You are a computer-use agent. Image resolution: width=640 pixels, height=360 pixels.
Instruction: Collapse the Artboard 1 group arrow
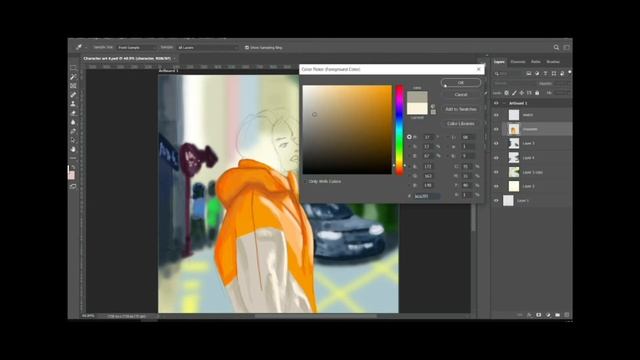point(504,103)
